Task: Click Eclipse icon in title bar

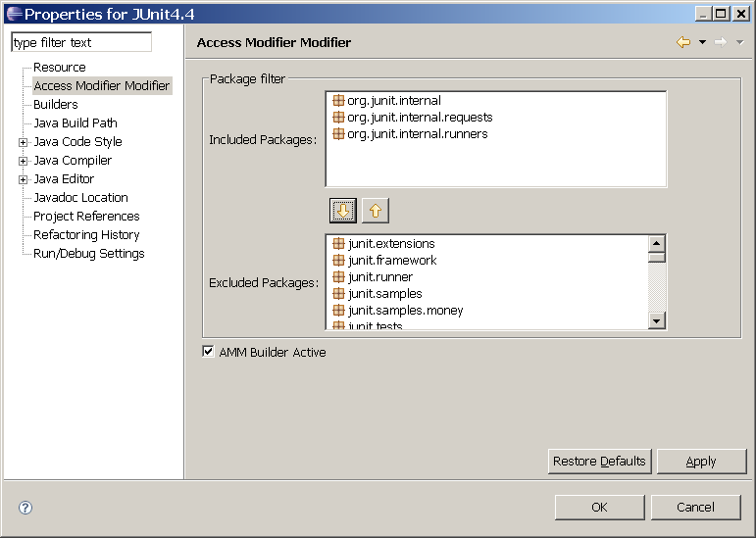Action: 15,14
